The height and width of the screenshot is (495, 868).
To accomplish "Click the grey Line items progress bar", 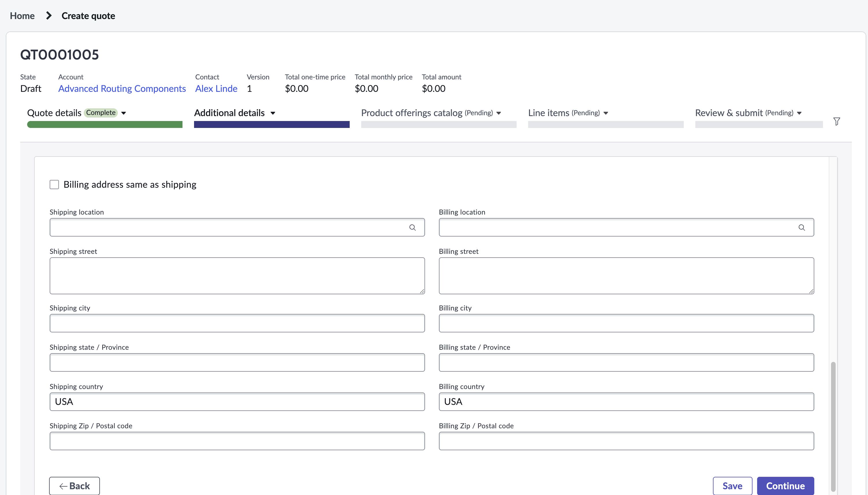I will 606,124.
